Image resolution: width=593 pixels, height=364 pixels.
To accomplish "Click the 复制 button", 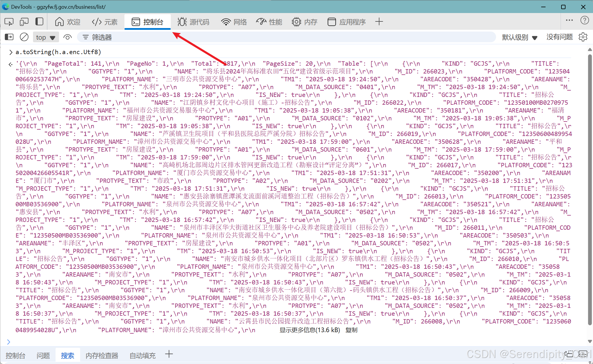I will 351,330.
